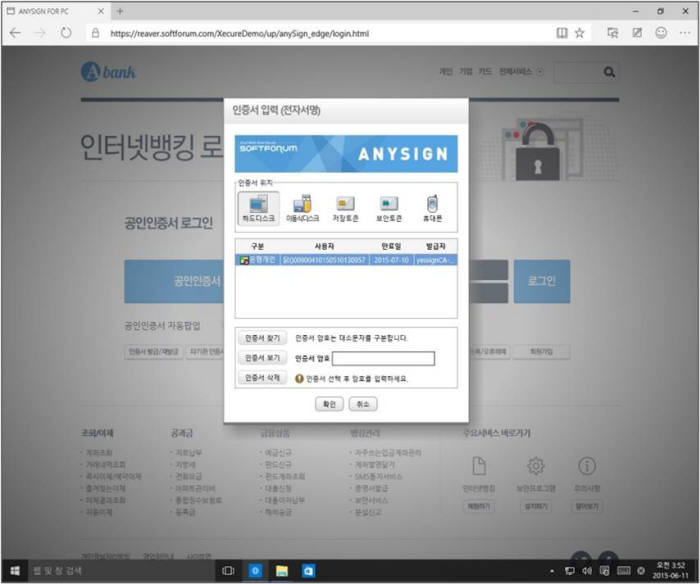
Task: Open the Windows Start menu
Action: point(14,571)
